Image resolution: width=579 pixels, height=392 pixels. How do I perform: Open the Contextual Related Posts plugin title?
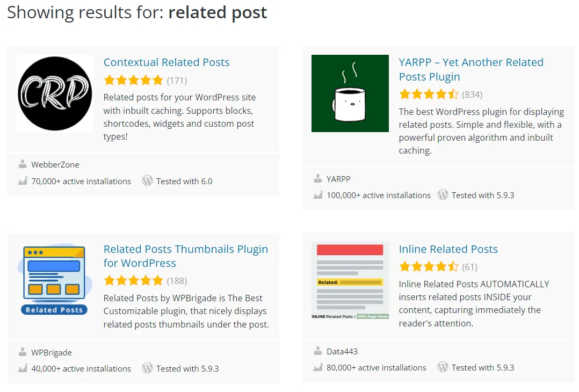pyautogui.click(x=167, y=62)
